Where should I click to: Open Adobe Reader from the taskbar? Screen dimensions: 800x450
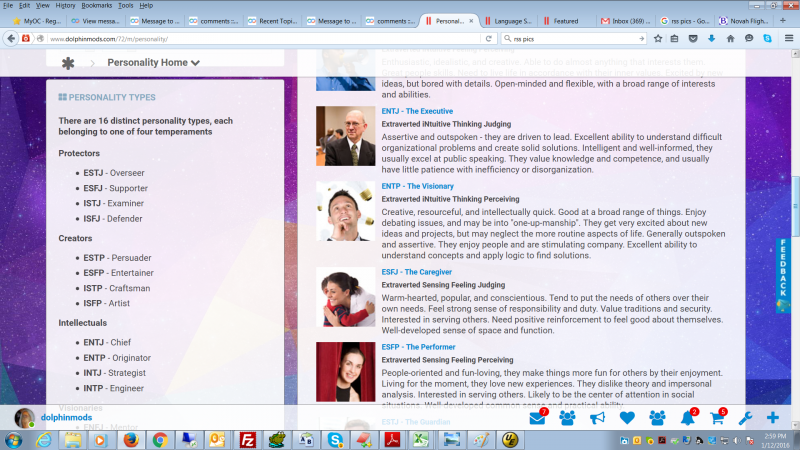(392, 440)
